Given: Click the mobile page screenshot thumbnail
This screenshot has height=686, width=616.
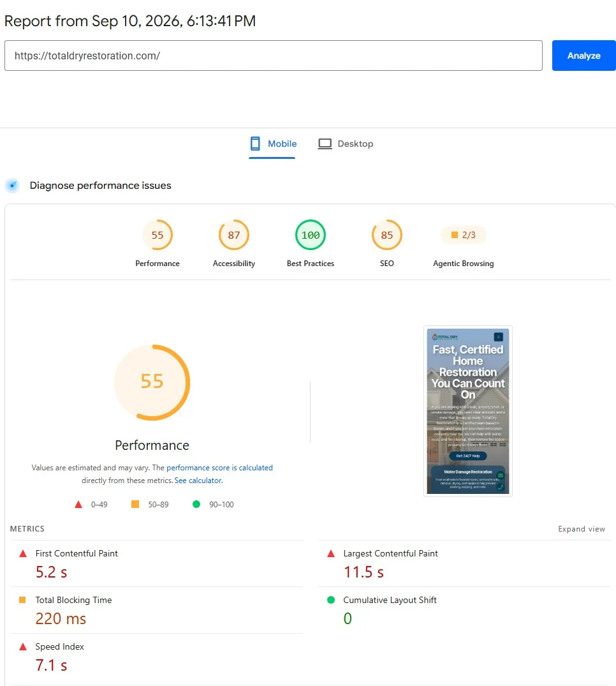Looking at the screenshot, I should (468, 411).
